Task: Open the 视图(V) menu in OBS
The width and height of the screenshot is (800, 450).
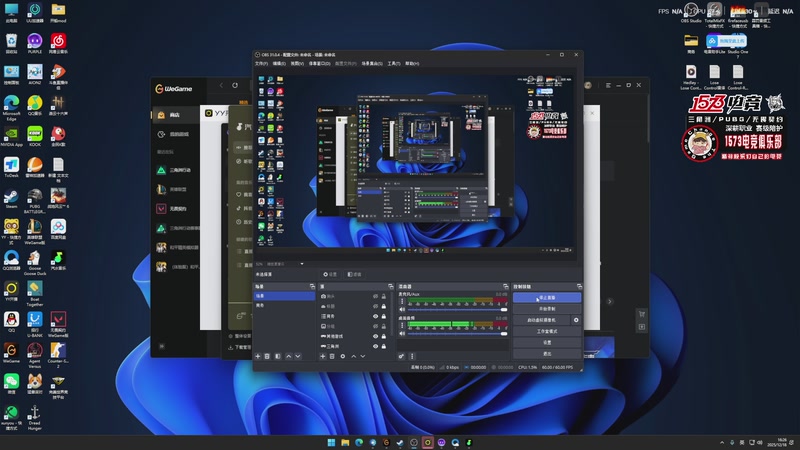Action: [x=297, y=63]
